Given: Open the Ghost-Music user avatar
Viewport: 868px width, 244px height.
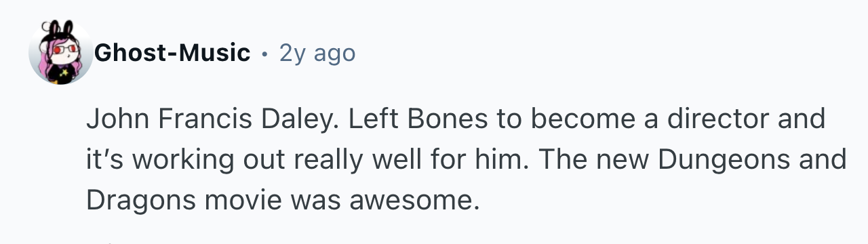Looking at the screenshot, I should [x=61, y=52].
